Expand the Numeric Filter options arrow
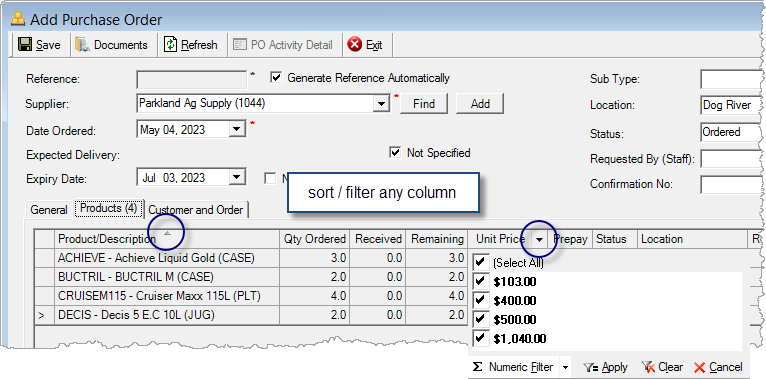 point(565,367)
